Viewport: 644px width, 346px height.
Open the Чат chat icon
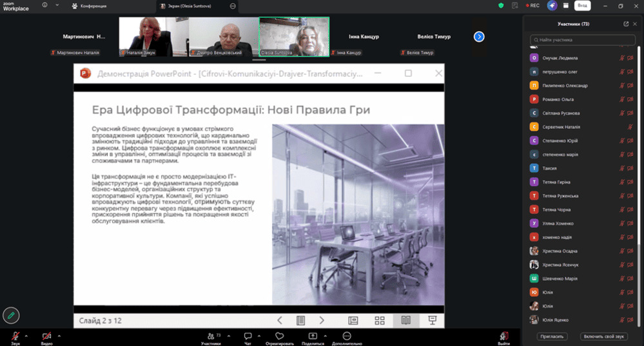point(248,336)
